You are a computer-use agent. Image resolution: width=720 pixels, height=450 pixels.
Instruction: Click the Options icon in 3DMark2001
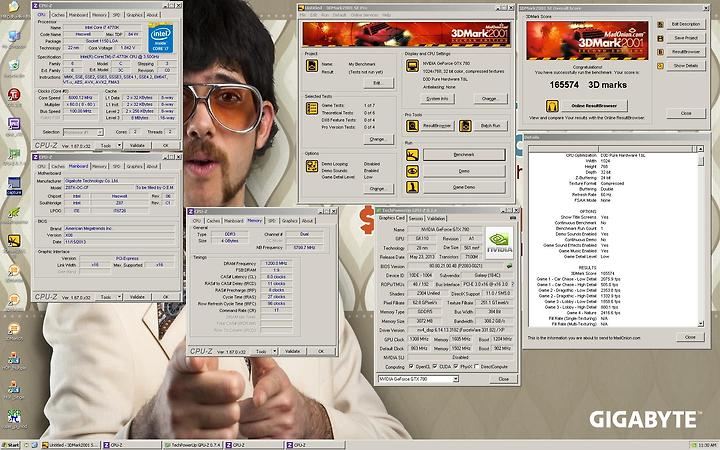coord(312,166)
